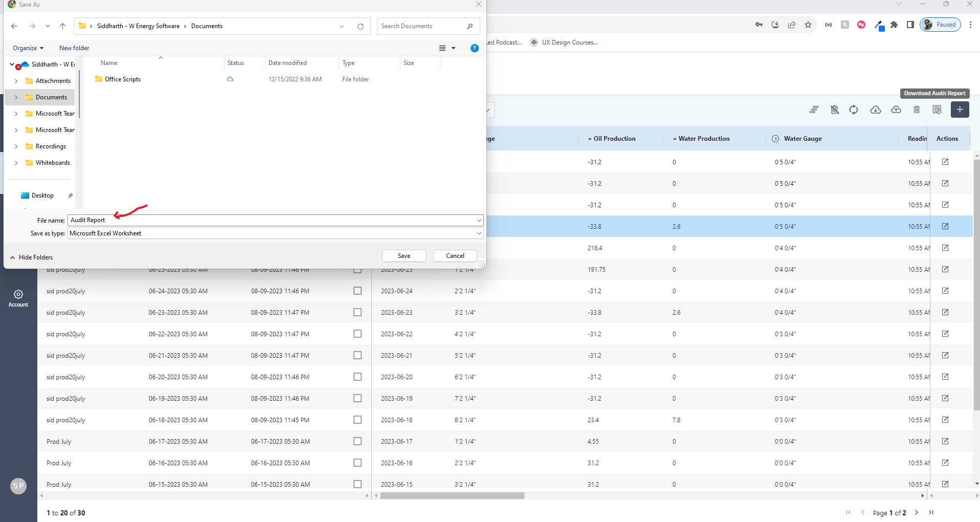Click the refresh sync icon in table toolbar

coord(854,110)
